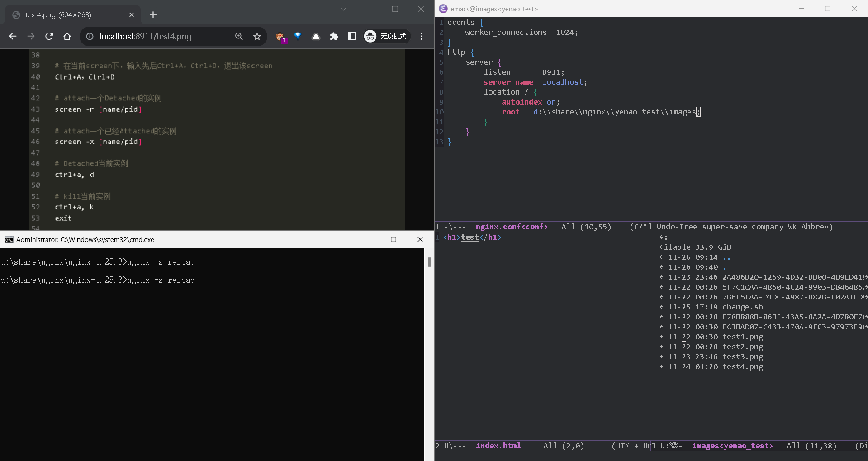
Task: Open Chrome three-dot menu
Action: 422,36
